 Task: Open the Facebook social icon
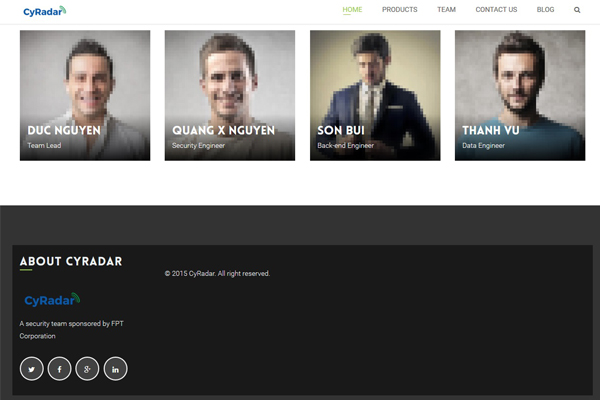(59, 369)
